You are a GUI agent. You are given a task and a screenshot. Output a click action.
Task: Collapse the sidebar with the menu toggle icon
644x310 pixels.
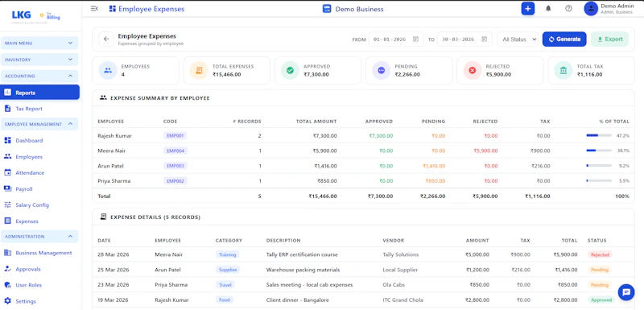94,9
